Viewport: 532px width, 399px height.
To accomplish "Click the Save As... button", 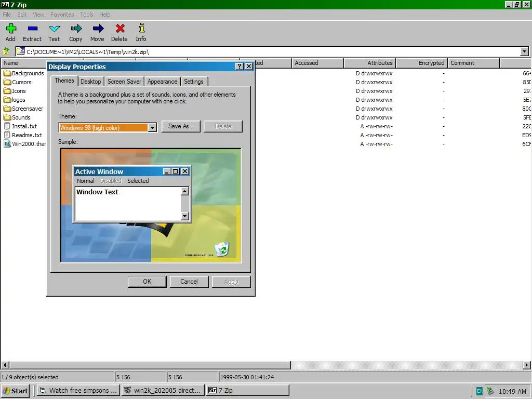I will pyautogui.click(x=181, y=126).
